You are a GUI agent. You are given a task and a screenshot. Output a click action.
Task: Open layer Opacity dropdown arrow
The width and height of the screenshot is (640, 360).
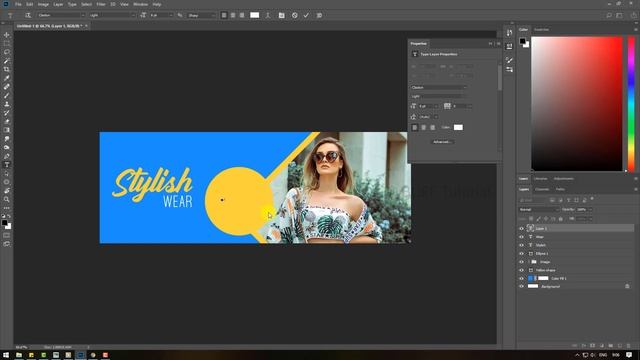coord(590,209)
